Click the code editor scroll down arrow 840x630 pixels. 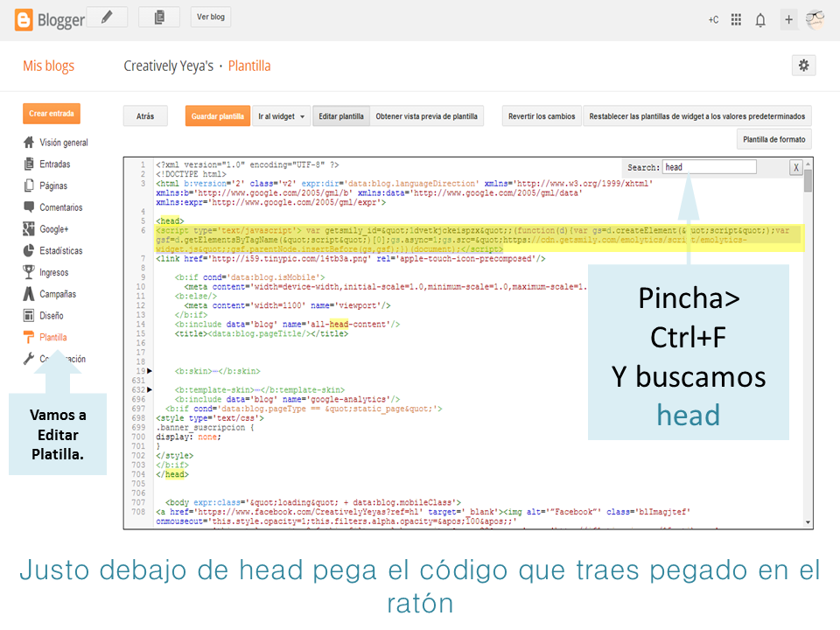click(808, 522)
